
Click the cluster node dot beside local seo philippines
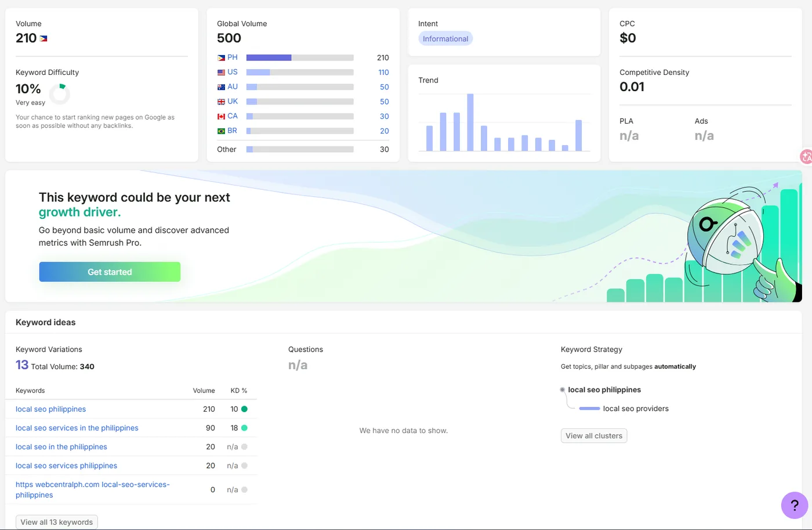coord(562,390)
